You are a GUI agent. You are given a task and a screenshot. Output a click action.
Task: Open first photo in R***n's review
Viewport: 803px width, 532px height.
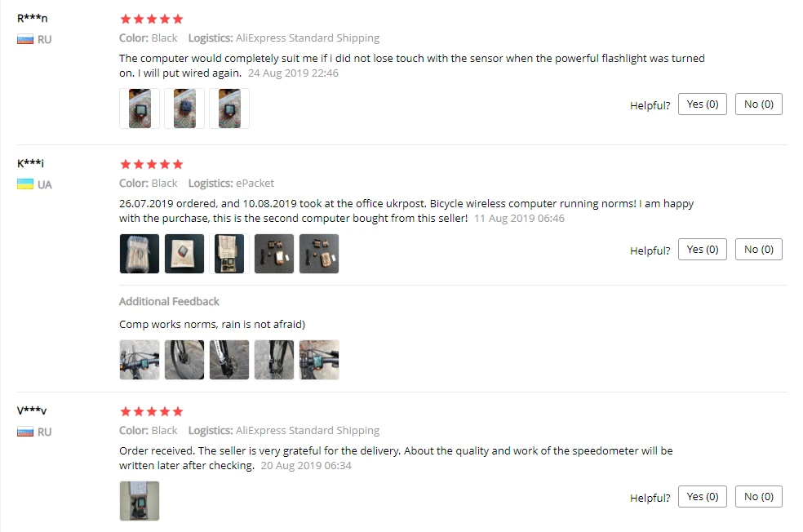point(140,109)
